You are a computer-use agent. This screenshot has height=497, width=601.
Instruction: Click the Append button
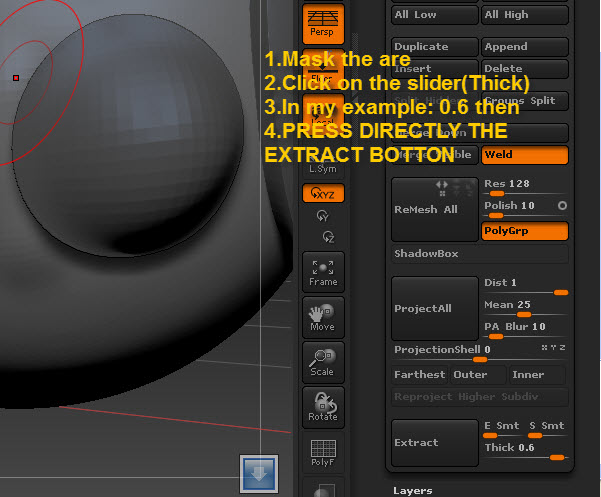[525, 47]
